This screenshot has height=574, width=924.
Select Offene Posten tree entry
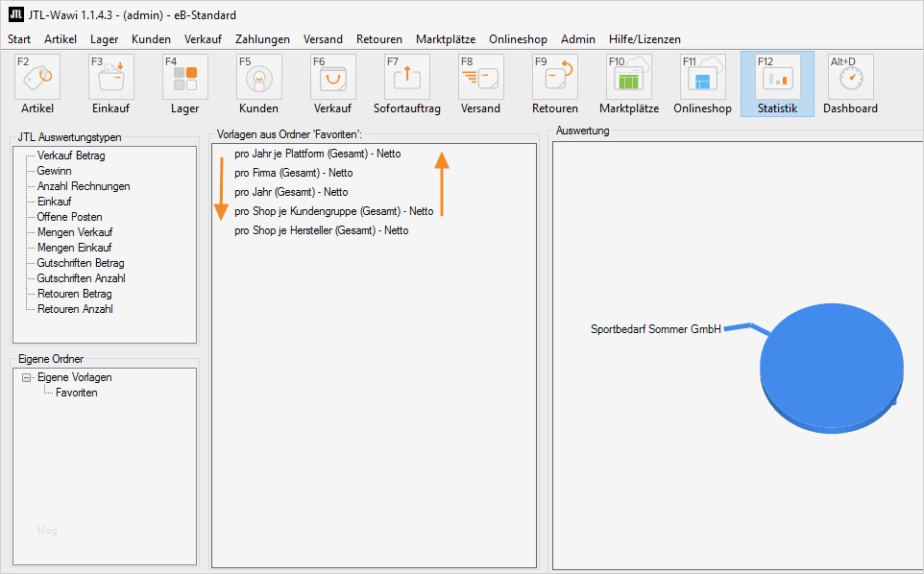point(69,217)
